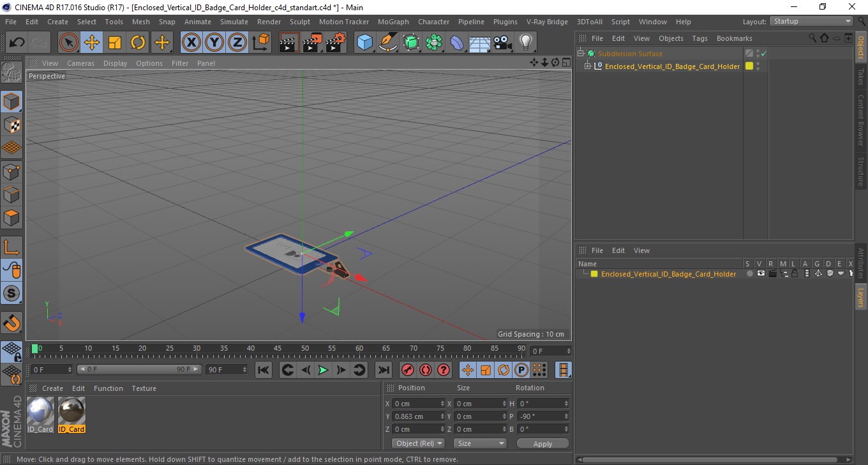Toggle Z axis lock
Image resolution: width=868 pixels, height=465 pixels.
click(237, 43)
